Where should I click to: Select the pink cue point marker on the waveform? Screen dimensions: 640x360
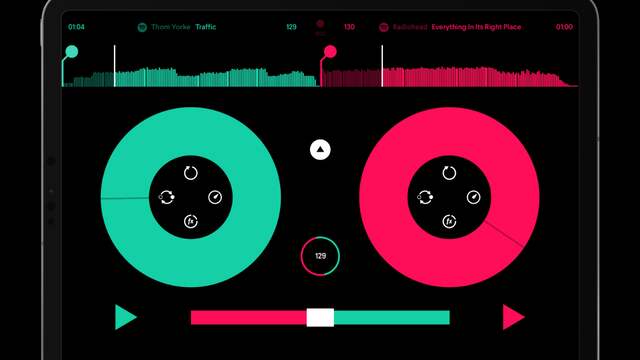330,52
